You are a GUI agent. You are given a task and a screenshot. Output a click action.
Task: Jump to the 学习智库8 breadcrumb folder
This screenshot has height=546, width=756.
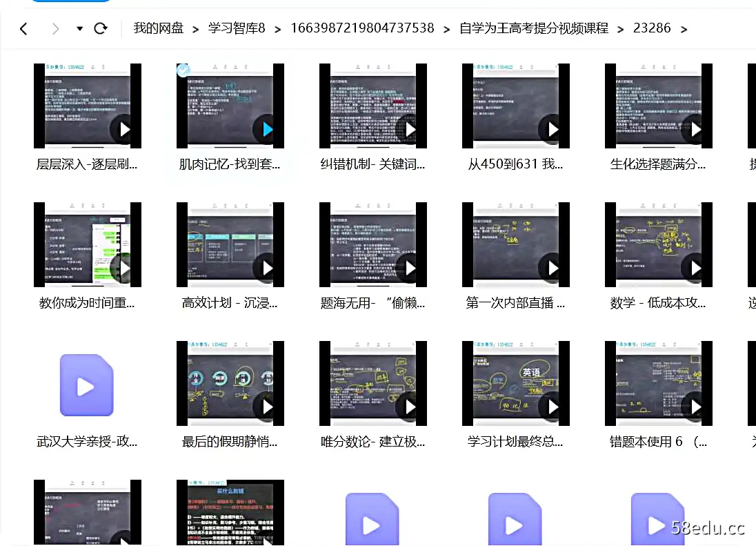pos(237,28)
